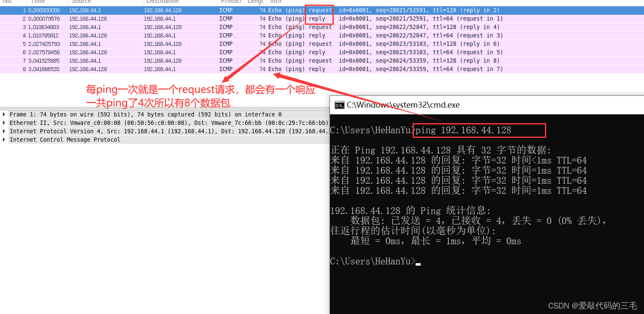Expand Internet Protocol Version 4 node

tap(4, 131)
